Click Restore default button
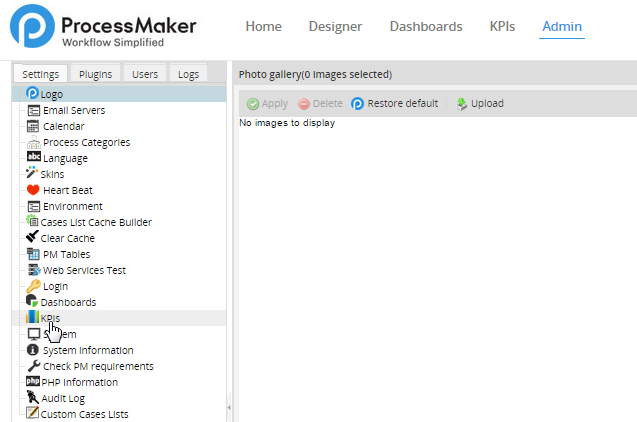Screen dimensions: 637x422 coord(394,104)
